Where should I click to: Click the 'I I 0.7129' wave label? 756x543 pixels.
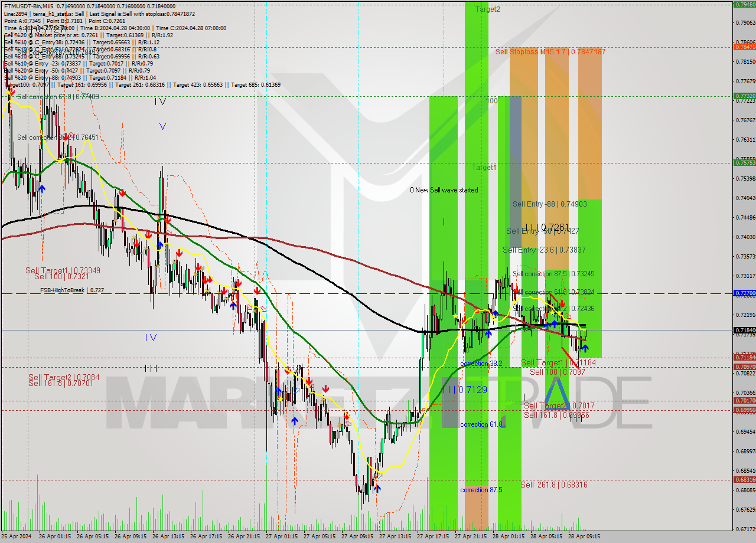coord(466,390)
